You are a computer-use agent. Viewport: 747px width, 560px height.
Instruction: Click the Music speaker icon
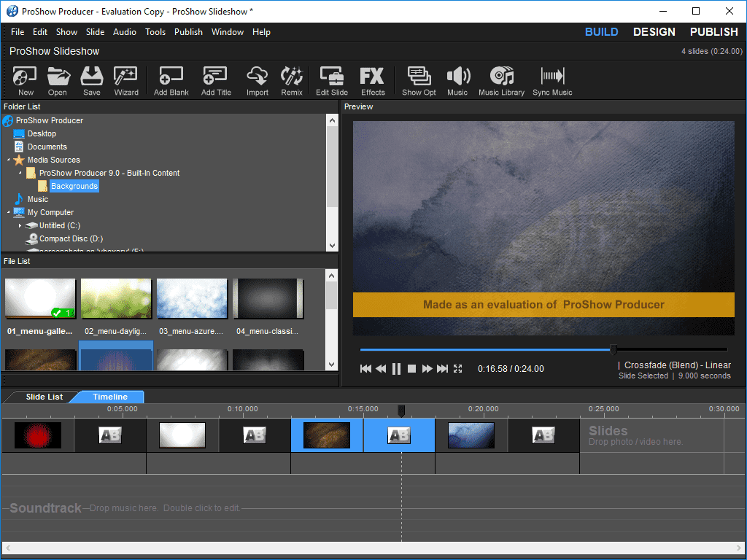[457, 80]
